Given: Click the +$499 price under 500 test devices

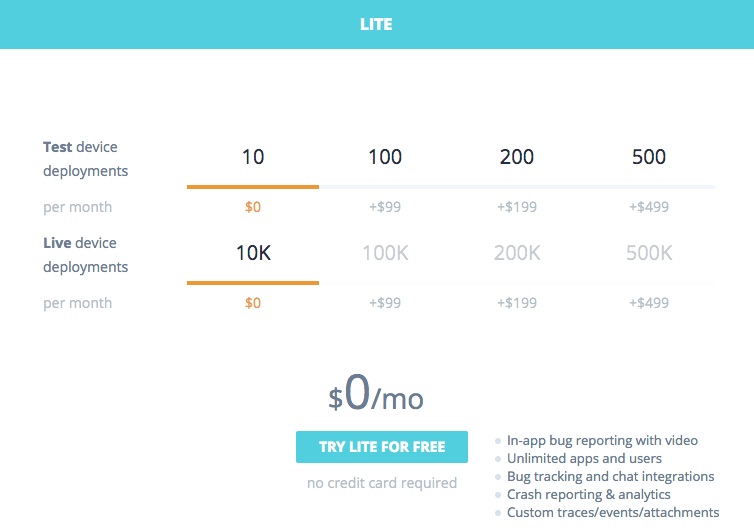Looking at the screenshot, I should click(649, 207).
